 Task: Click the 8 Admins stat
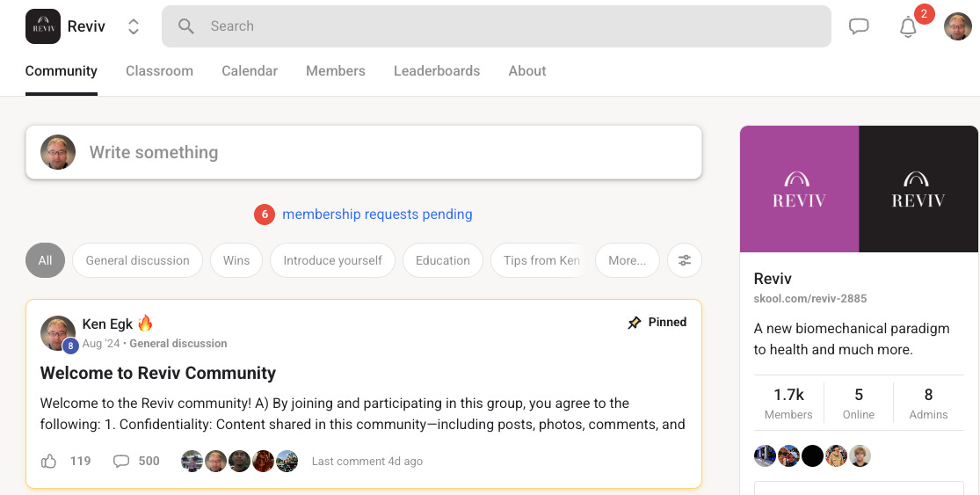pos(928,404)
